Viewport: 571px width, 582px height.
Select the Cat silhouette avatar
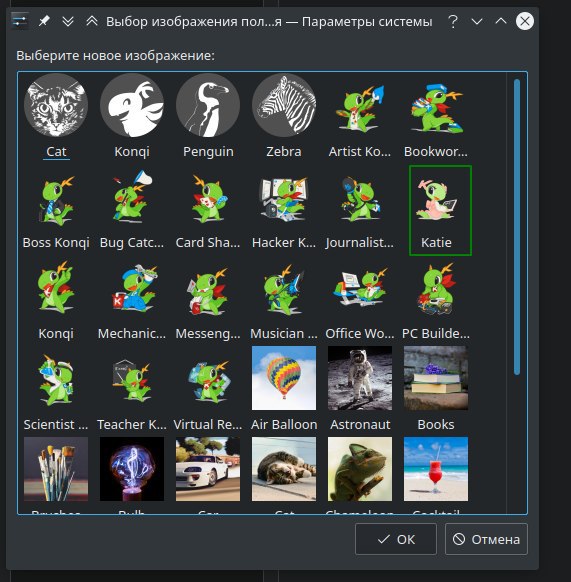tap(56, 105)
